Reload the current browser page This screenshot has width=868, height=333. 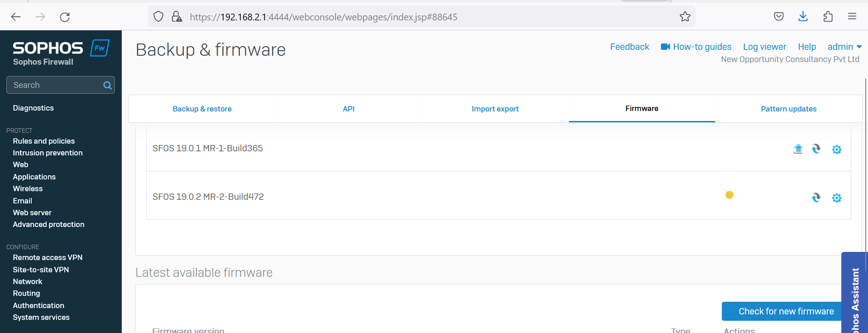pos(65,17)
